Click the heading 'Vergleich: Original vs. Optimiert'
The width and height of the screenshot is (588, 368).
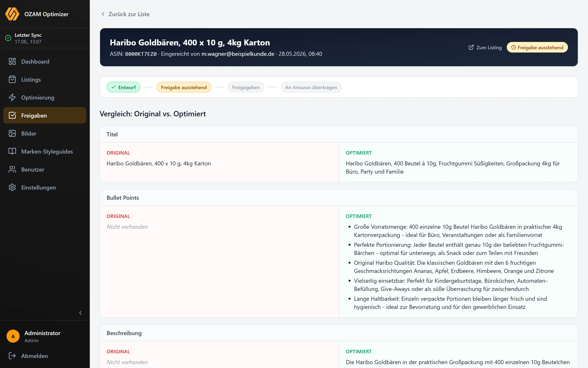click(153, 114)
